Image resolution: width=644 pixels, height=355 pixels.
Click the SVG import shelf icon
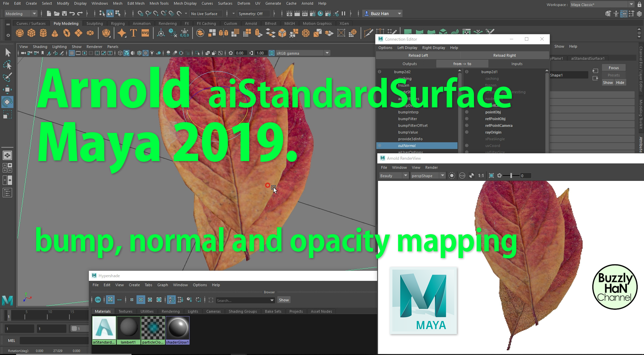pyautogui.click(x=145, y=33)
